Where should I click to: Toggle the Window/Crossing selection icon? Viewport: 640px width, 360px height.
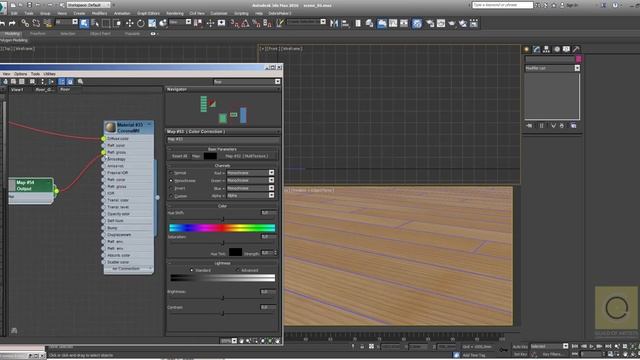pos(118,23)
